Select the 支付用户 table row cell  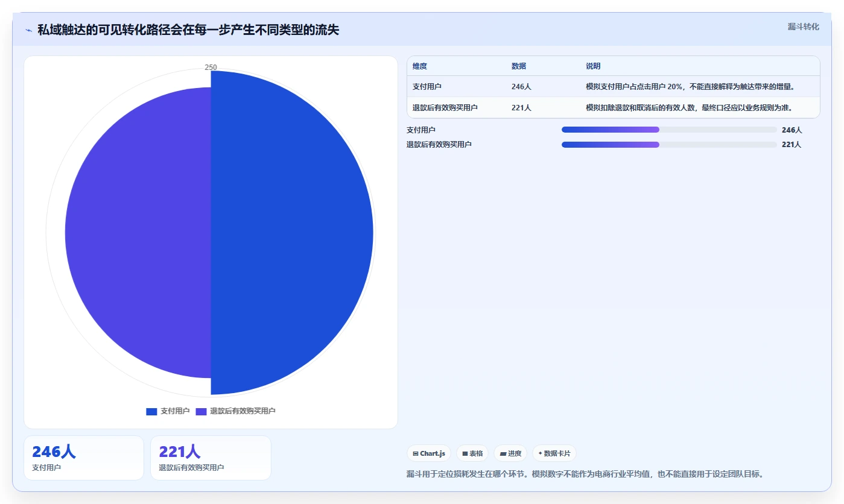(x=427, y=87)
